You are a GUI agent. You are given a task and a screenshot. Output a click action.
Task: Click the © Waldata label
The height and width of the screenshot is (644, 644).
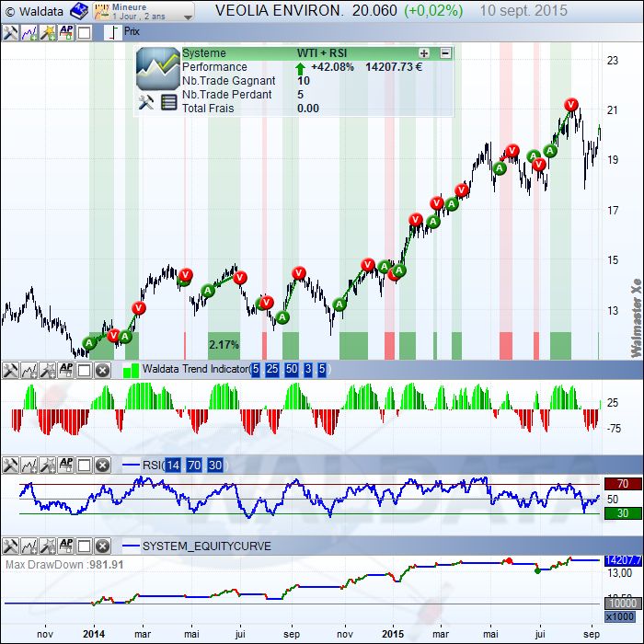(35, 11)
